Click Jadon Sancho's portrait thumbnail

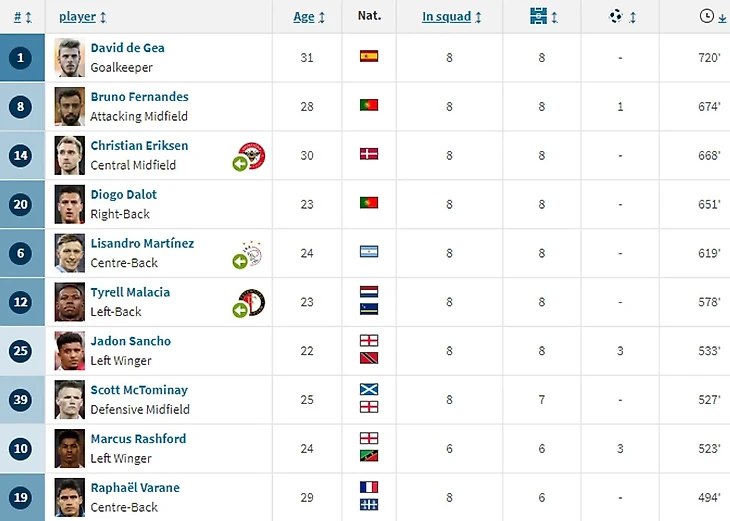click(x=70, y=350)
